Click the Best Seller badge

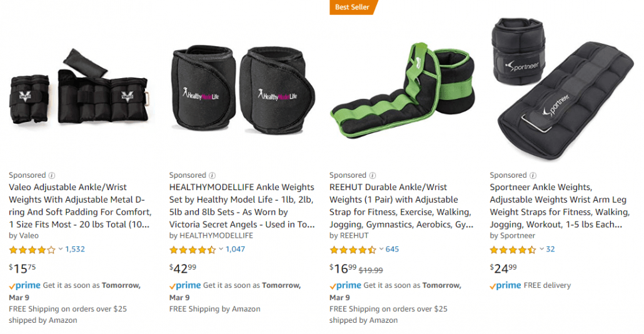tap(353, 8)
